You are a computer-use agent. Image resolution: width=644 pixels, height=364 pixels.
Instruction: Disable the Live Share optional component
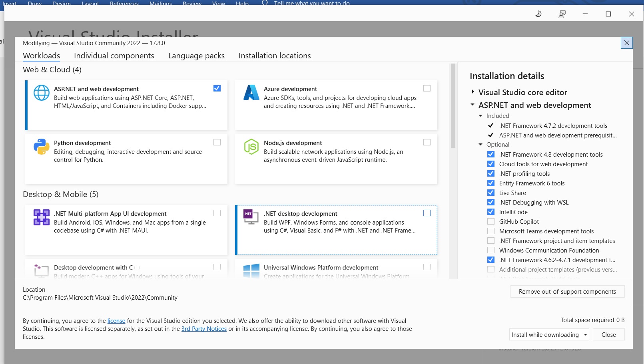[x=491, y=193]
